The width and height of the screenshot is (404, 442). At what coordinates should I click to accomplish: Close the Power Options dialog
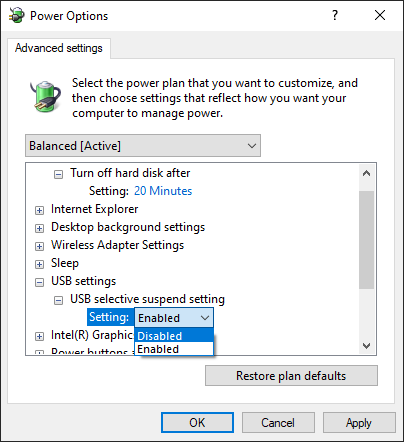pos(380,15)
